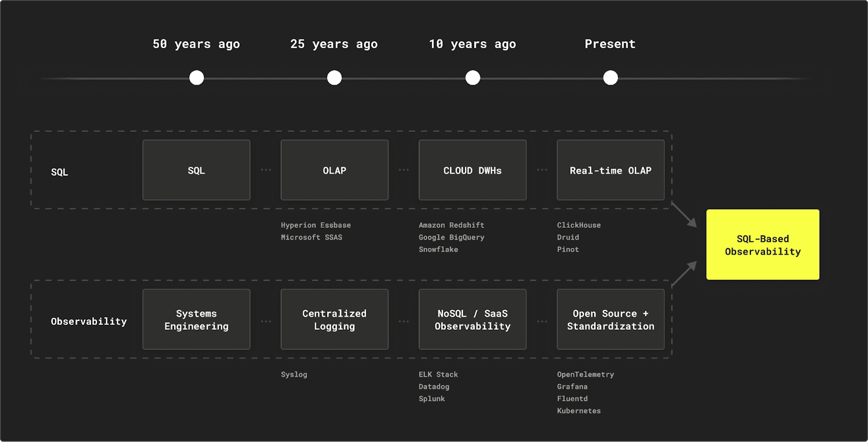The image size is (868, 442).
Task: Click the 25 years ago timeline dot
Action: coord(334,78)
